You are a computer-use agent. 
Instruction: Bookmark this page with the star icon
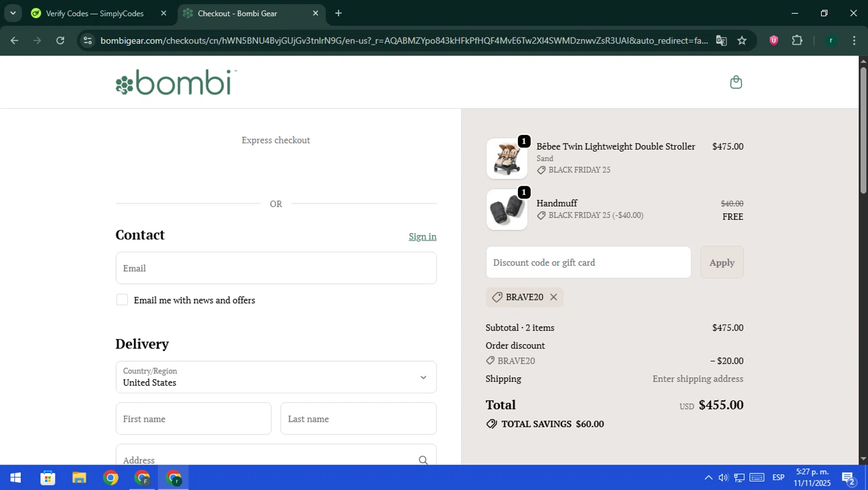coord(742,40)
